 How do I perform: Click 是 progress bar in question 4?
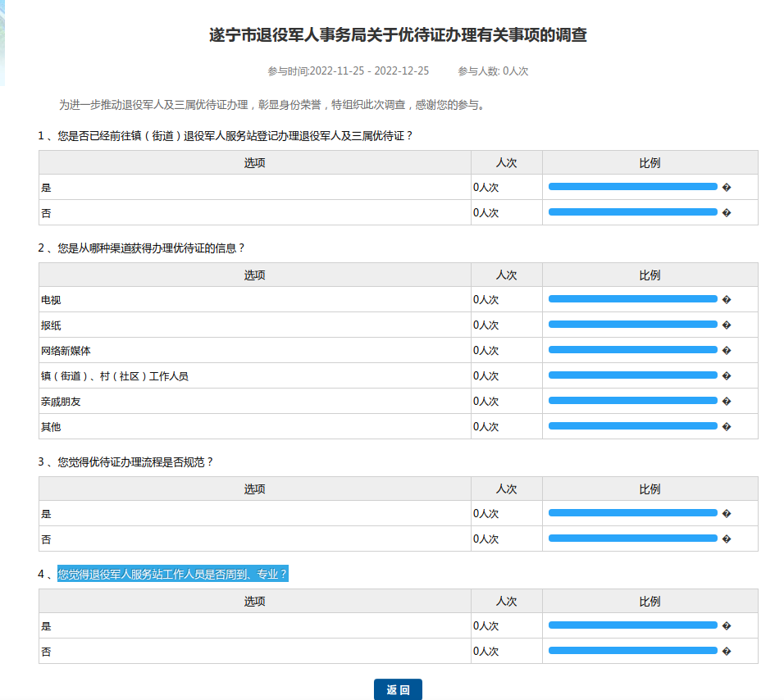632,625
